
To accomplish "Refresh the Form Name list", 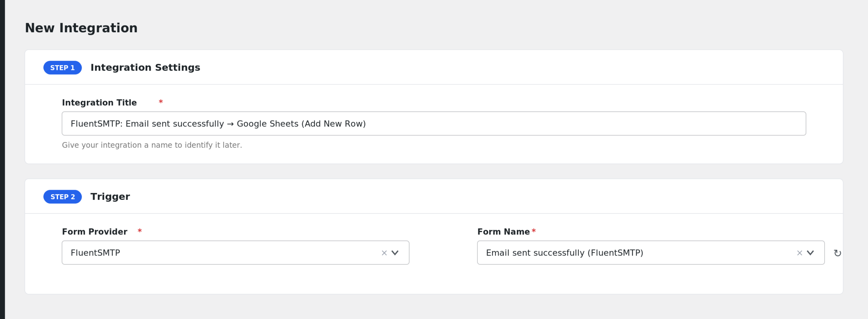I will pyautogui.click(x=837, y=253).
